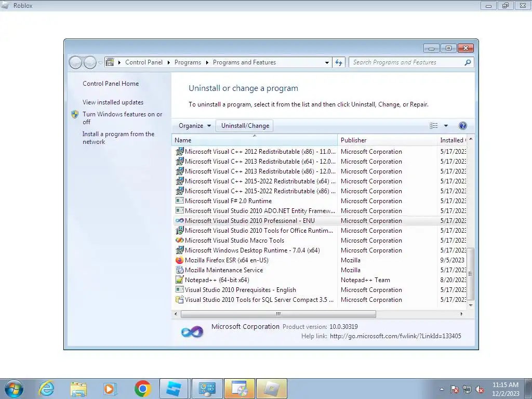
Task: Click the vertical scrollbar thumb
Action: [x=471, y=273]
